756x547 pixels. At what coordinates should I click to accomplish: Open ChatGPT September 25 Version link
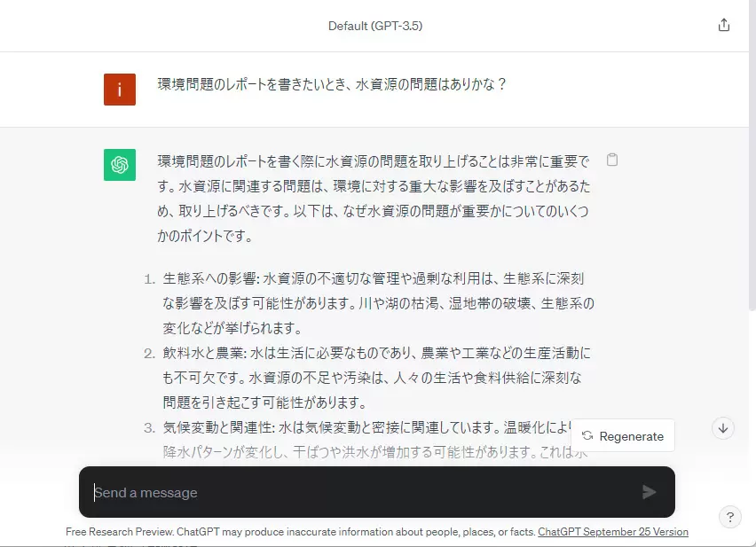point(613,532)
